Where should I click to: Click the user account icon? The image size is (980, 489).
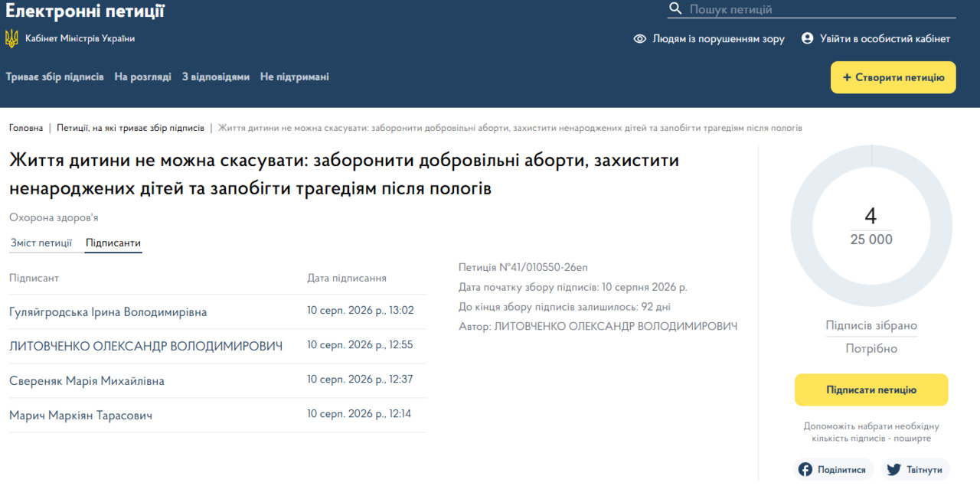click(x=807, y=38)
